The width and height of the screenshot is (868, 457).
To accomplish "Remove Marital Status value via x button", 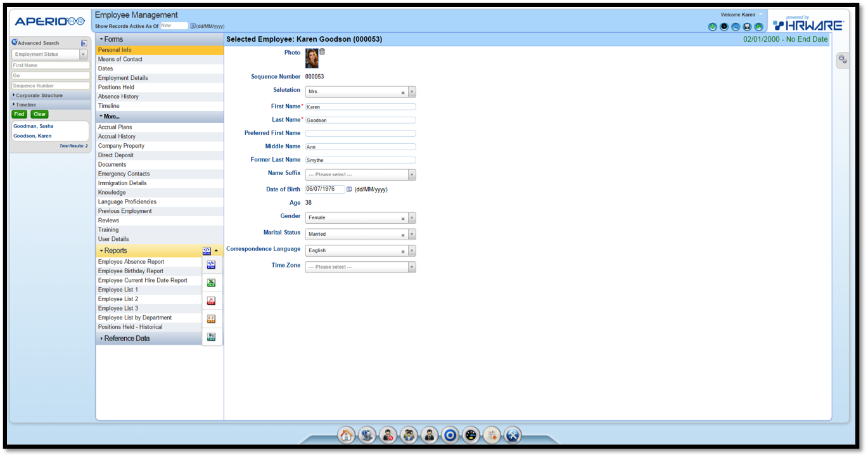I will [403, 234].
